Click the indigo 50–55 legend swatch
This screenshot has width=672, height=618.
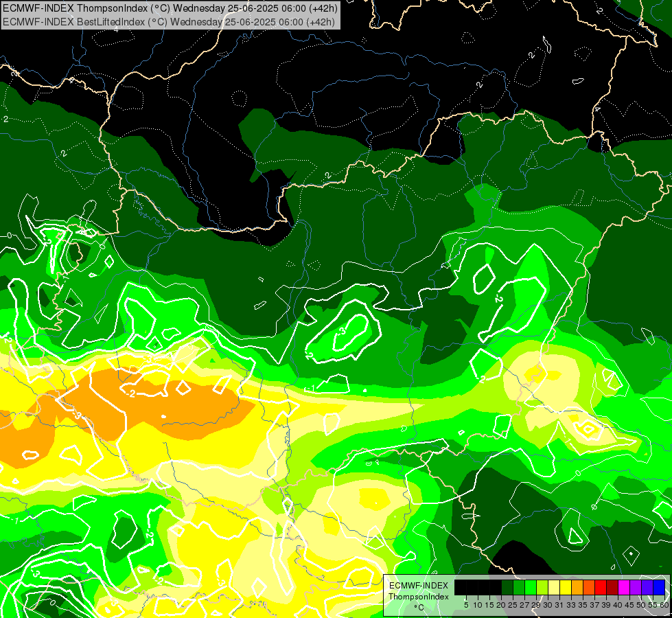click(x=647, y=587)
